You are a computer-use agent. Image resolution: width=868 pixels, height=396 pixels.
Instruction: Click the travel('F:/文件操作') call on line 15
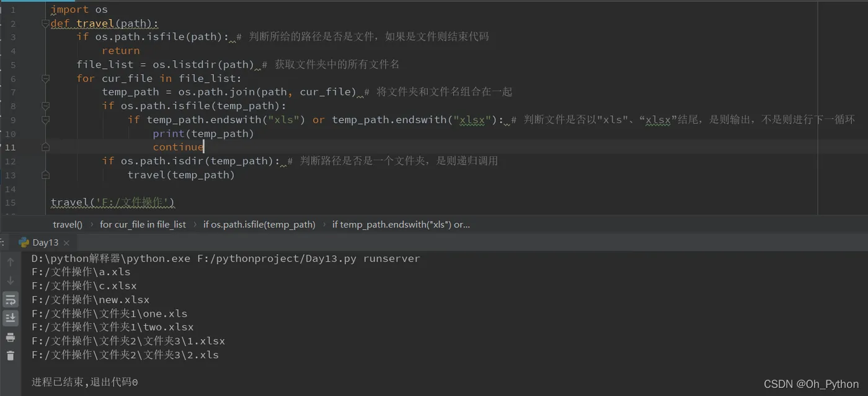pos(113,202)
